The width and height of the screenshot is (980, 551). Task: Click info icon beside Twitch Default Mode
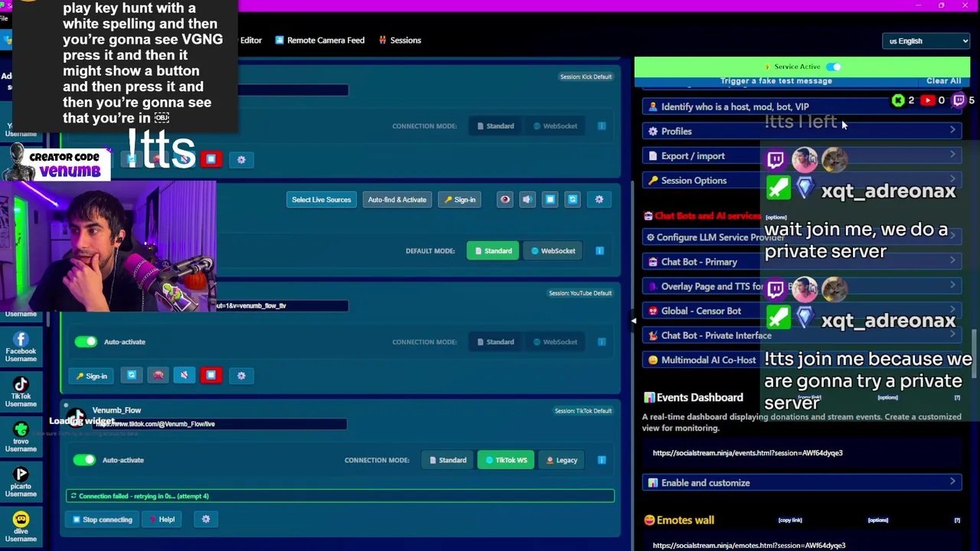coord(599,251)
